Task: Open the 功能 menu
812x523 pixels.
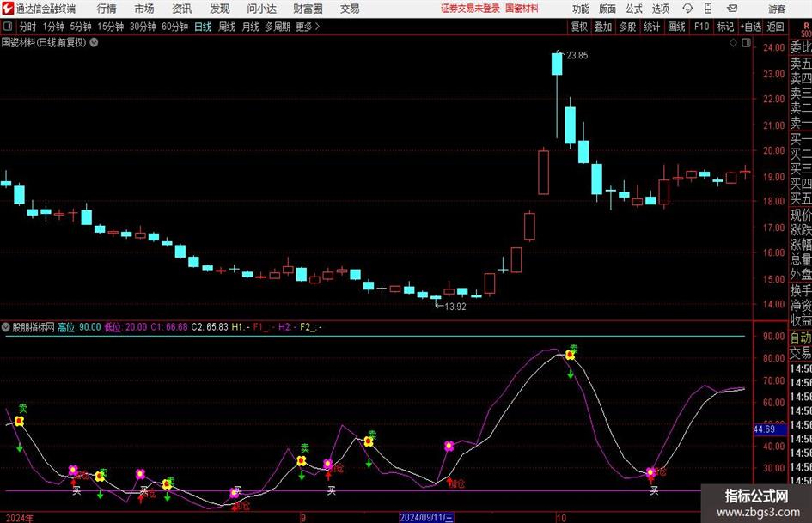Action: pos(581,9)
